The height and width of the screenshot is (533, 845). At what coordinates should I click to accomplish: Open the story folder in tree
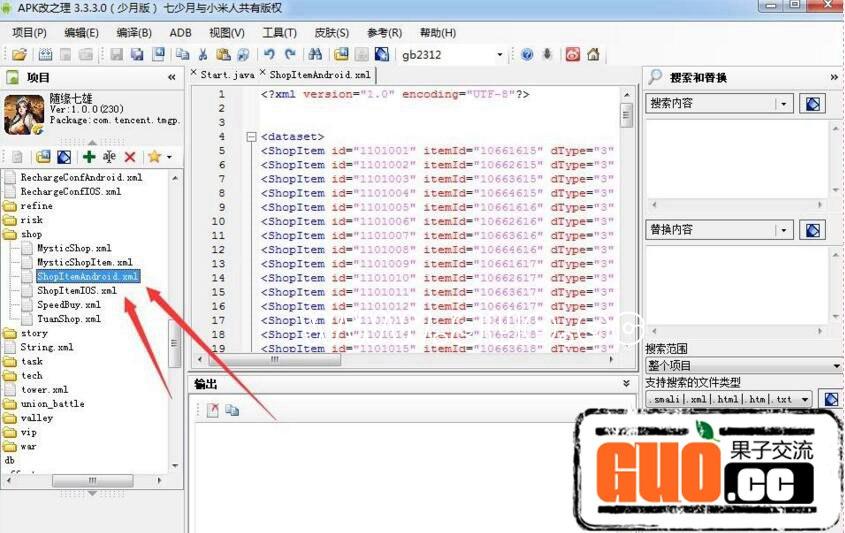[34, 333]
